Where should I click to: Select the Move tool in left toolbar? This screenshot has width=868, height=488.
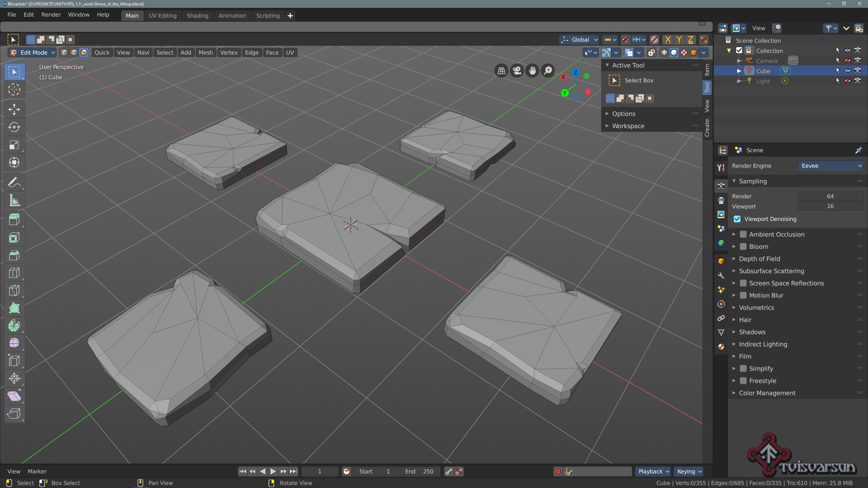pos(14,109)
